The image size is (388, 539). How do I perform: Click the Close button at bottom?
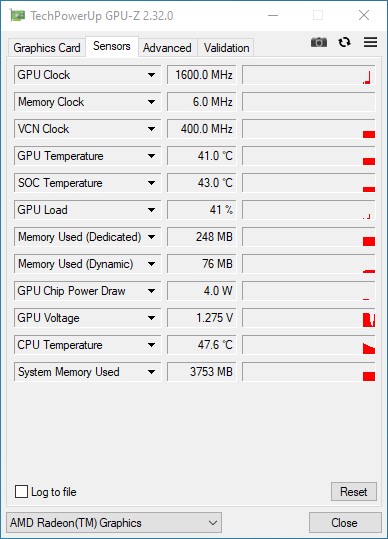(x=345, y=523)
